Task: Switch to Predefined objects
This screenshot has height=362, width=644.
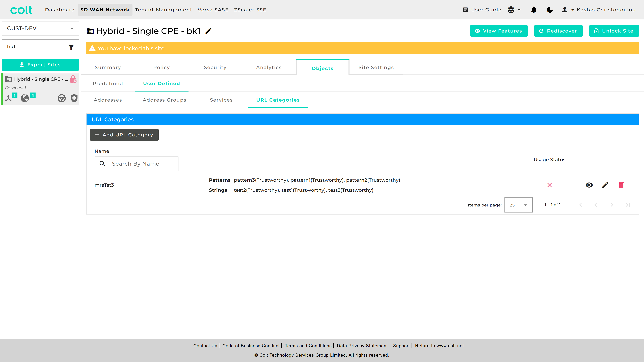Action: tap(108, 83)
